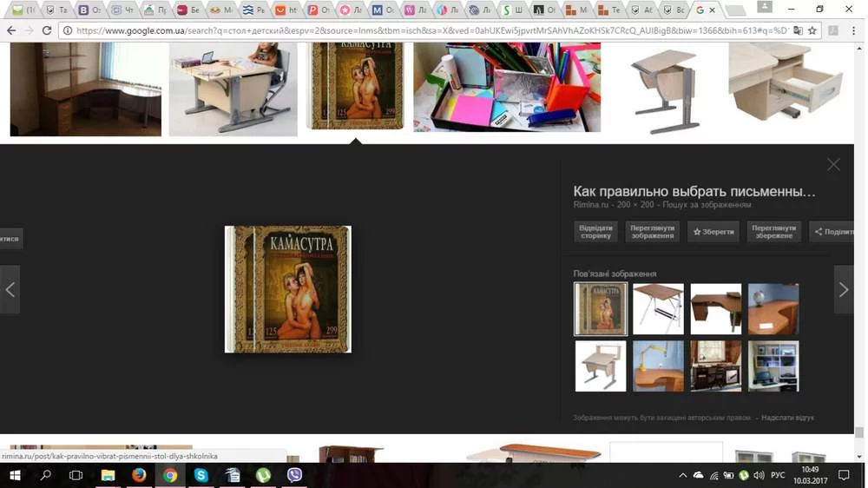Viewport: 868px width, 488px height.
Task: Switch to the tab with red 'P' icon
Action: coord(319,10)
